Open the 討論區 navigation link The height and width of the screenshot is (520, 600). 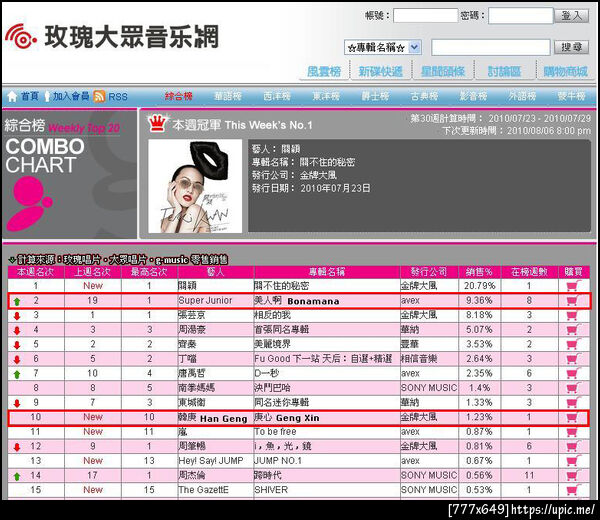pos(504,71)
